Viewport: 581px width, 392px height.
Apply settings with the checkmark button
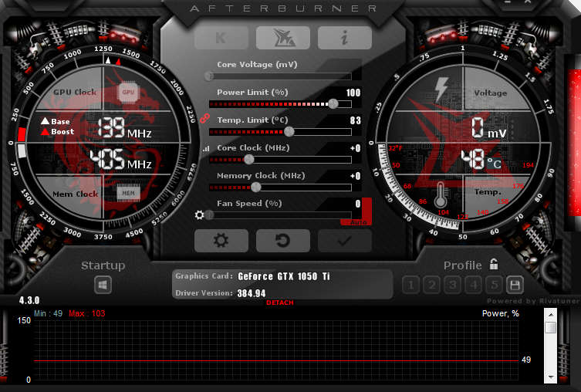point(345,241)
